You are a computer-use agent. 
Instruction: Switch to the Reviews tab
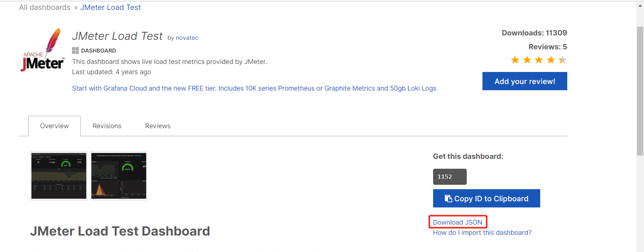pyautogui.click(x=158, y=126)
